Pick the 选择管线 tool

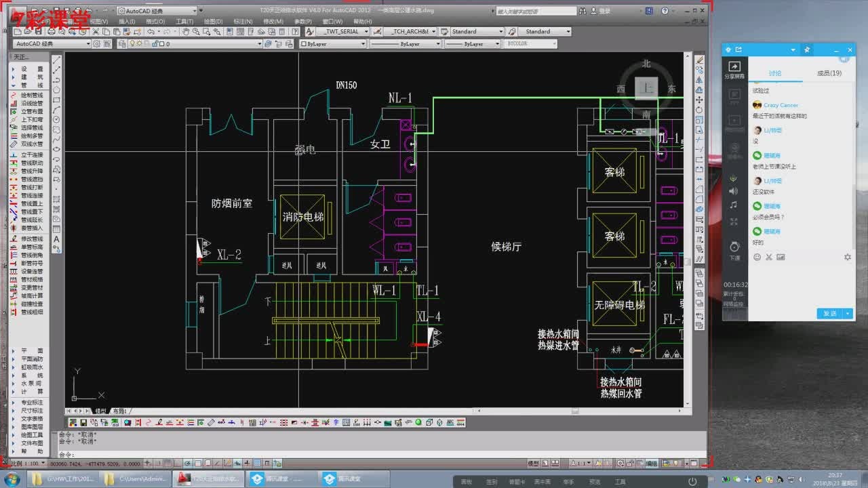point(27,128)
